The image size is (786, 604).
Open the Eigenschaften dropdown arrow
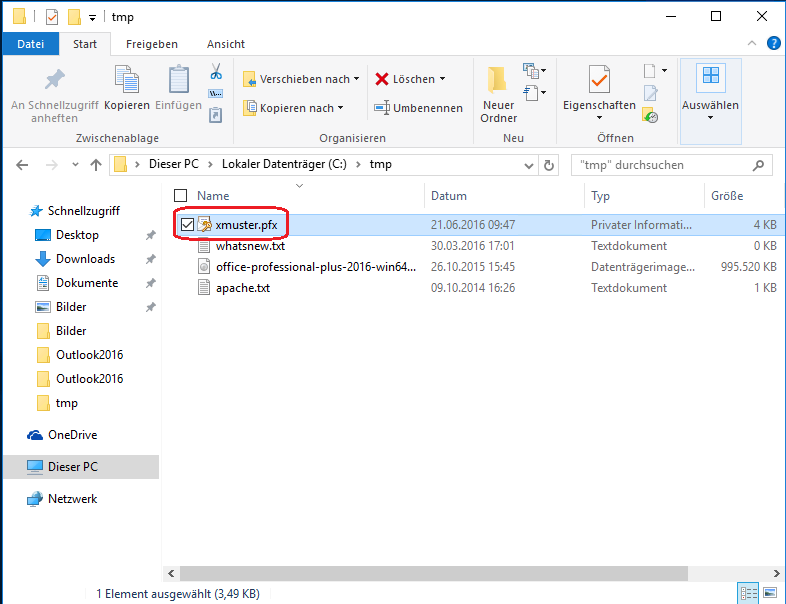tap(600, 118)
